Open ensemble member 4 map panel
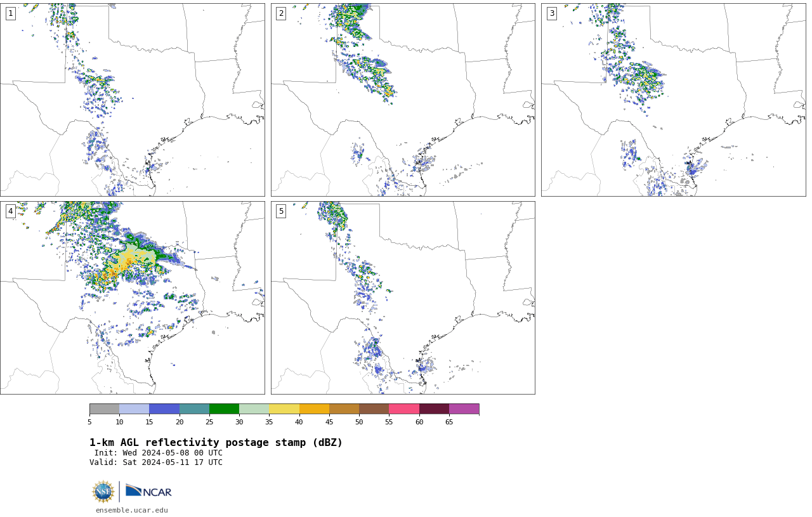 coord(132,298)
